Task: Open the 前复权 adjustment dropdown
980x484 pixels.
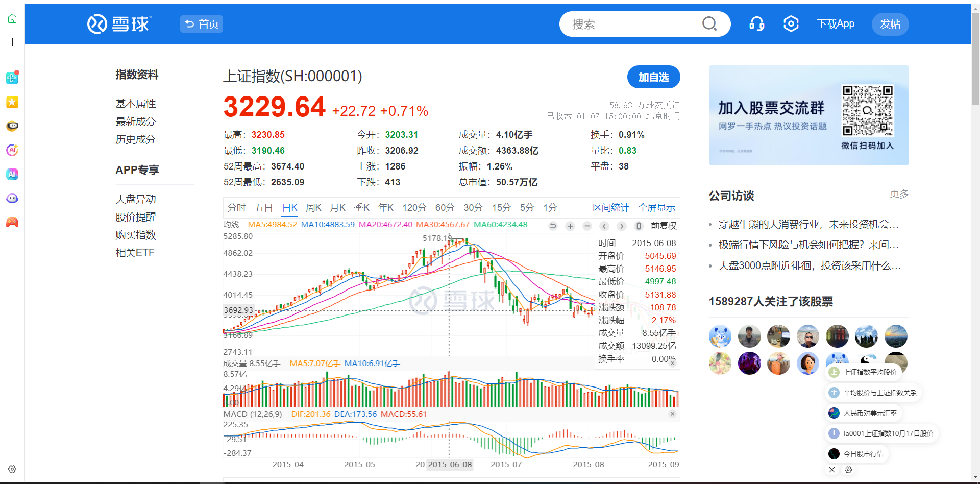Action: tap(664, 226)
